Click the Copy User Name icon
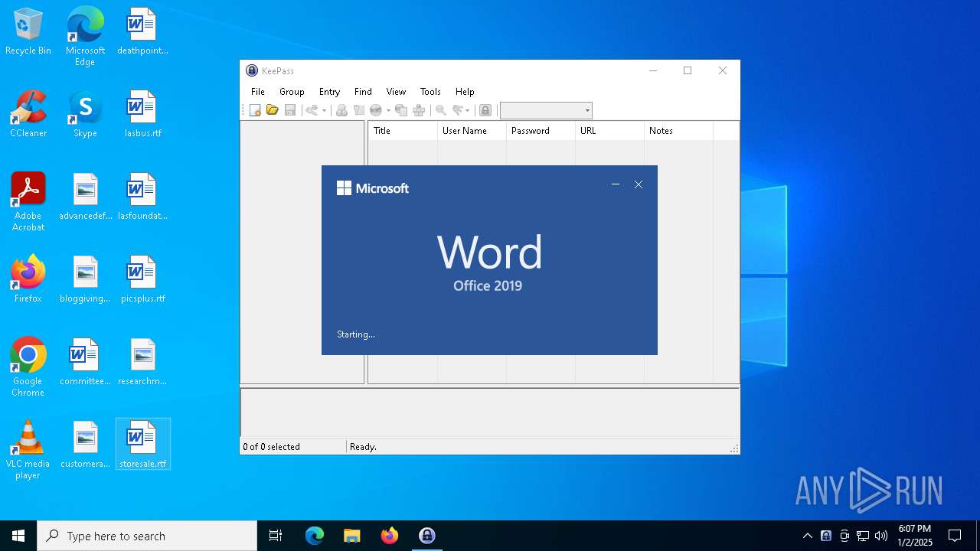 click(x=341, y=110)
